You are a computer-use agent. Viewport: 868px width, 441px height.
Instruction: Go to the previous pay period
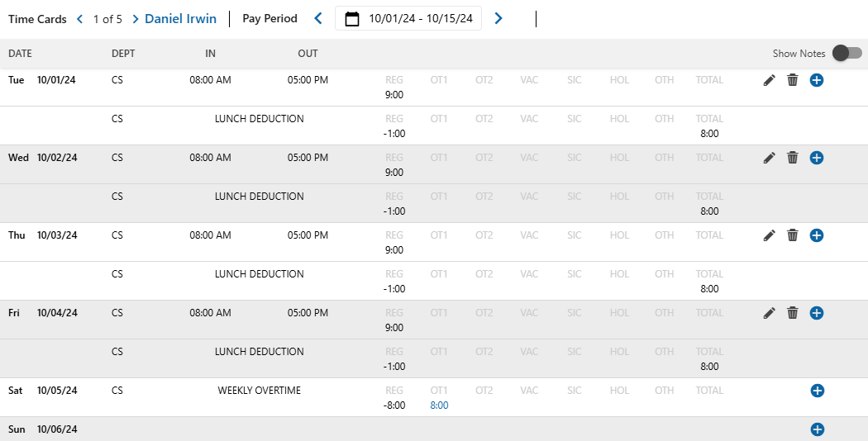318,18
